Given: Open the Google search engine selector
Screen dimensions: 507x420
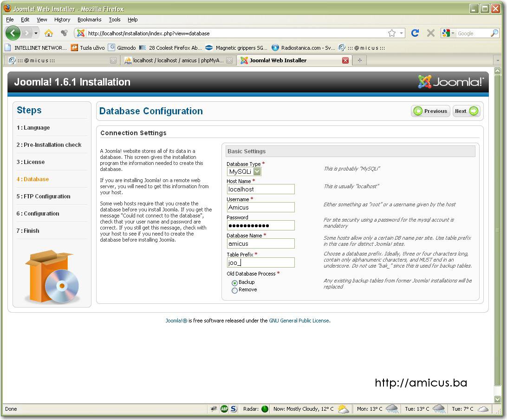Looking at the screenshot, I should tap(448, 33).
